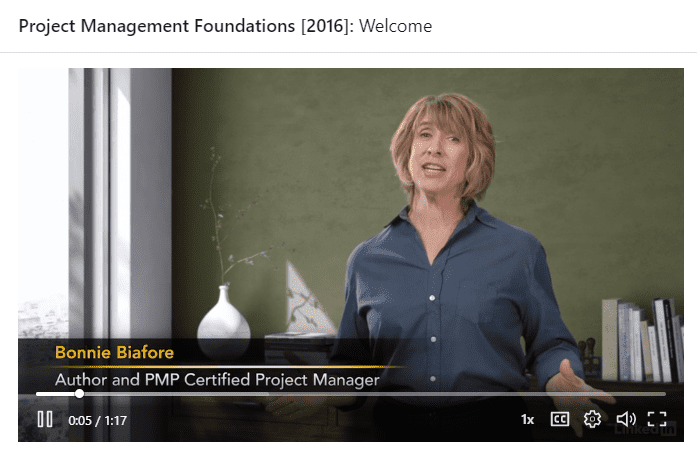Click the books on the shelf in the video

pyautogui.click(x=642, y=340)
